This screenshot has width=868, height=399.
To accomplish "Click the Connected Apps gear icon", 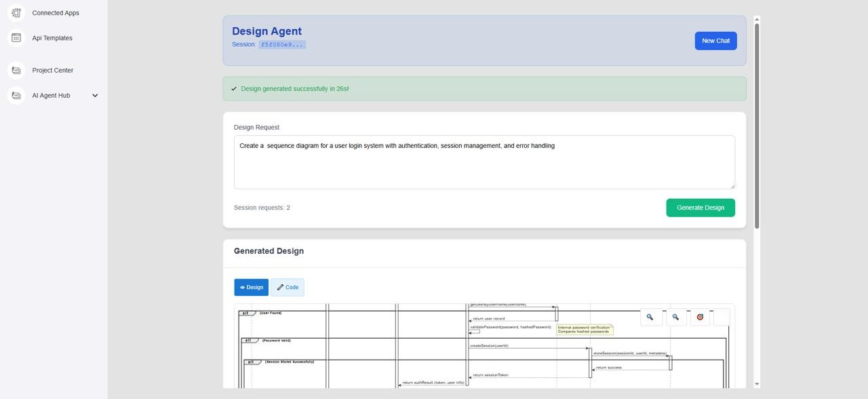I will 16,13.
